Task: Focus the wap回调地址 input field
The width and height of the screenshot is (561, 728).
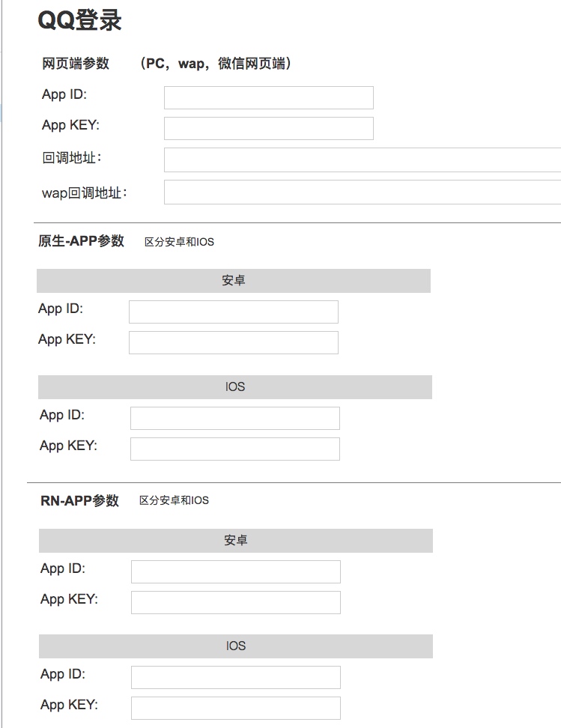Action: click(x=363, y=192)
